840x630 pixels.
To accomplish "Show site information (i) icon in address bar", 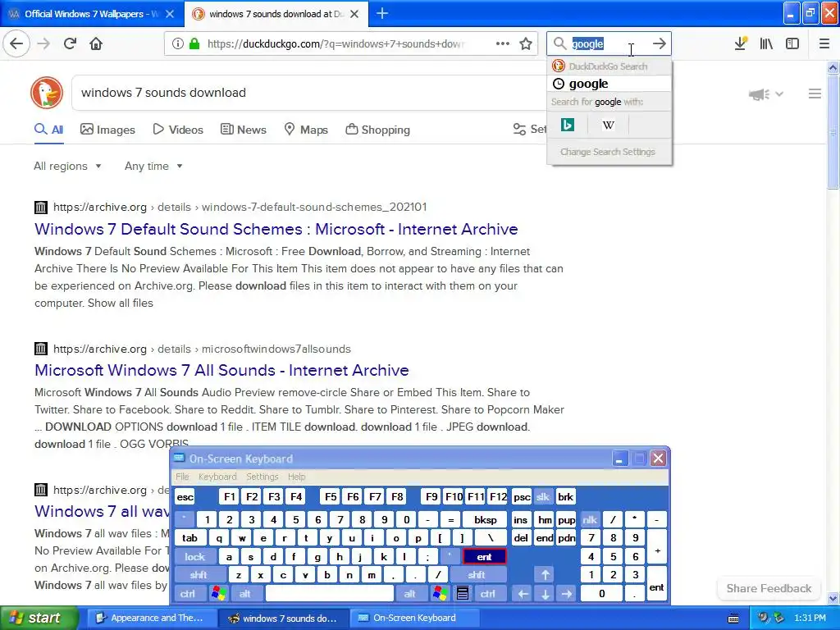I will pos(177,44).
